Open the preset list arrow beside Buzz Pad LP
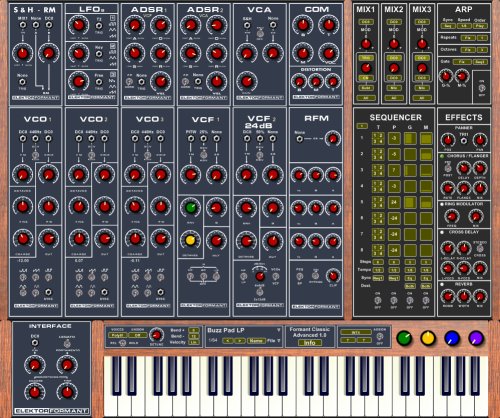Image resolution: width=500 pixels, height=418 pixels. 279,330
